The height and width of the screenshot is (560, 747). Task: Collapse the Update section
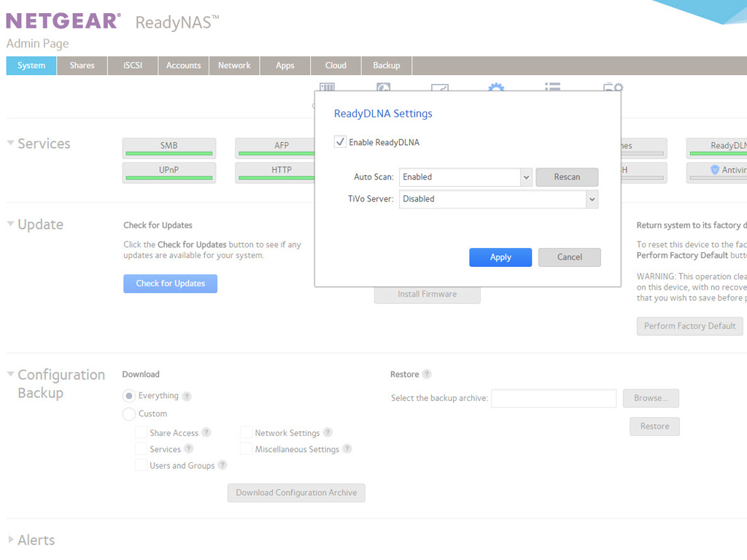[10, 224]
